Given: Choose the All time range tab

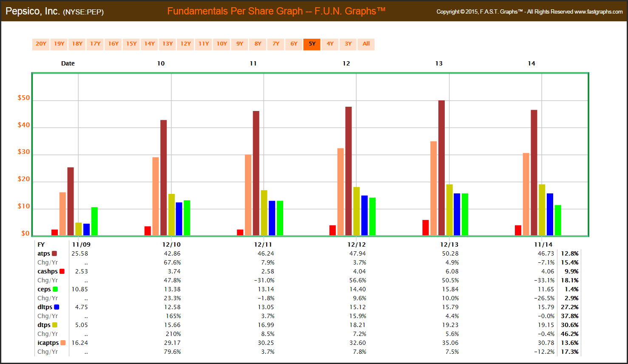Looking at the screenshot, I should (366, 44).
